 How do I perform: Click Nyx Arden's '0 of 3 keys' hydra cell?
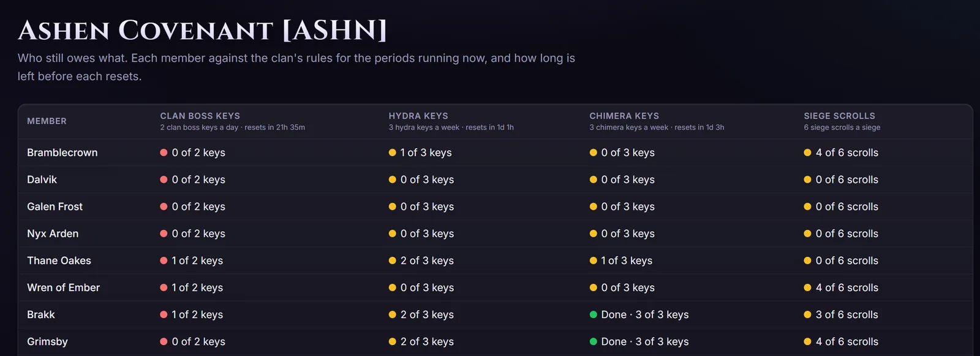[x=421, y=233]
